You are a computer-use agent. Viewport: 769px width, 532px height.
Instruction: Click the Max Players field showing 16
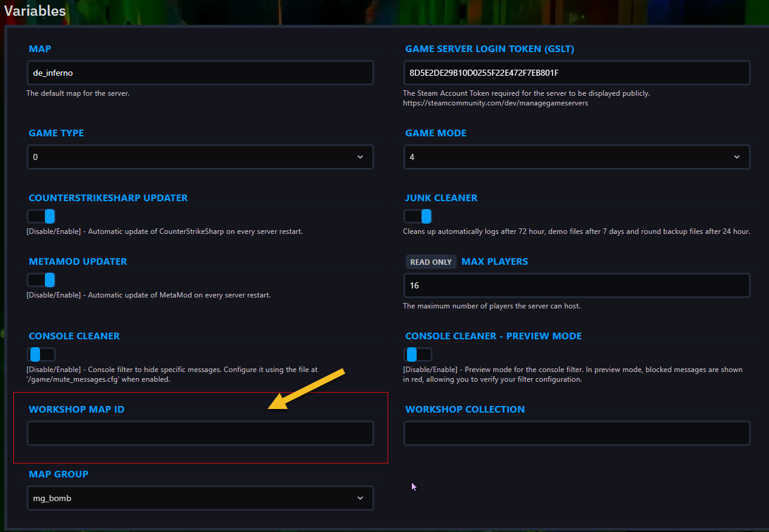576,285
